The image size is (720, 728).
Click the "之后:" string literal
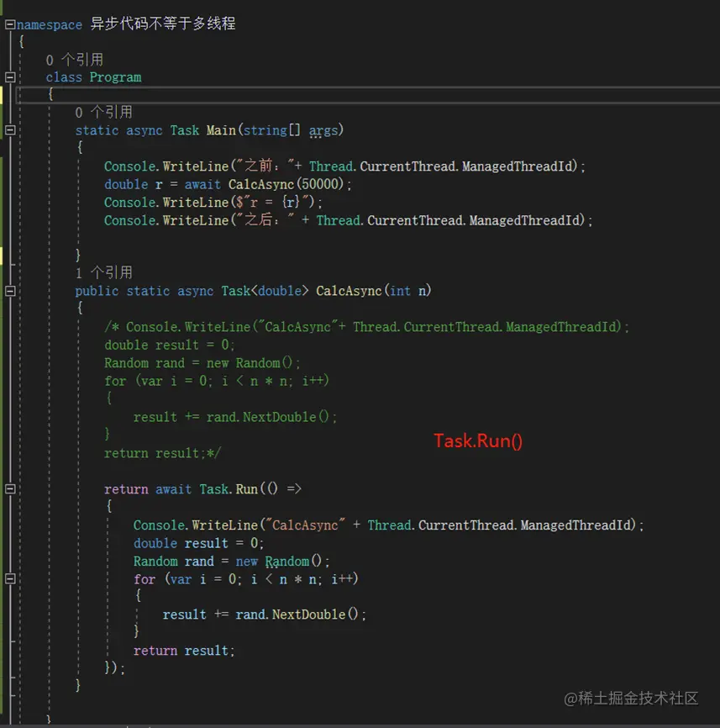266,219
